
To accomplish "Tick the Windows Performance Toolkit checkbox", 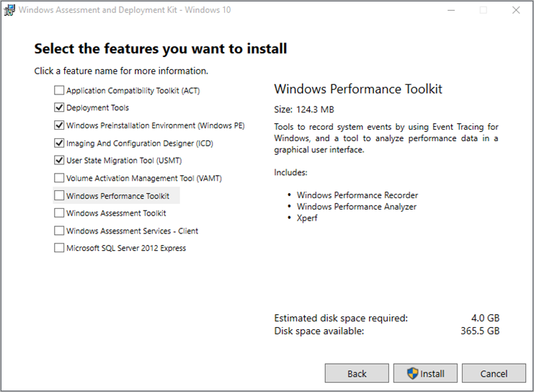I will [x=58, y=195].
